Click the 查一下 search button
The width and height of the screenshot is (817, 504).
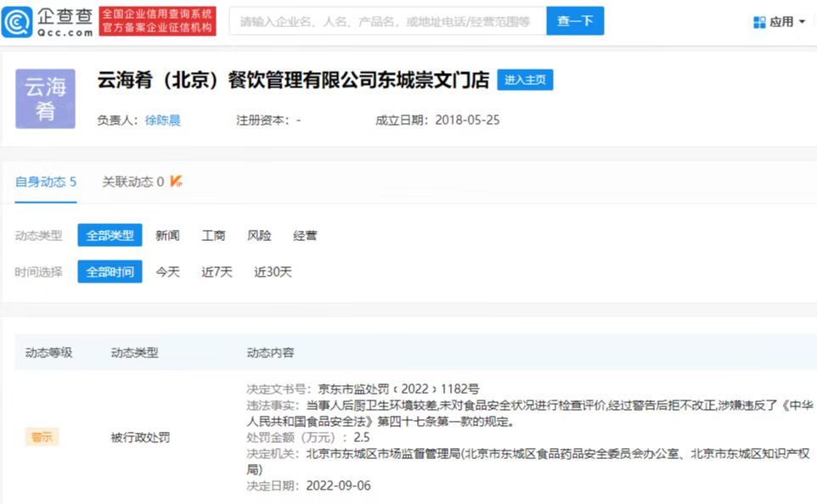pos(575,21)
